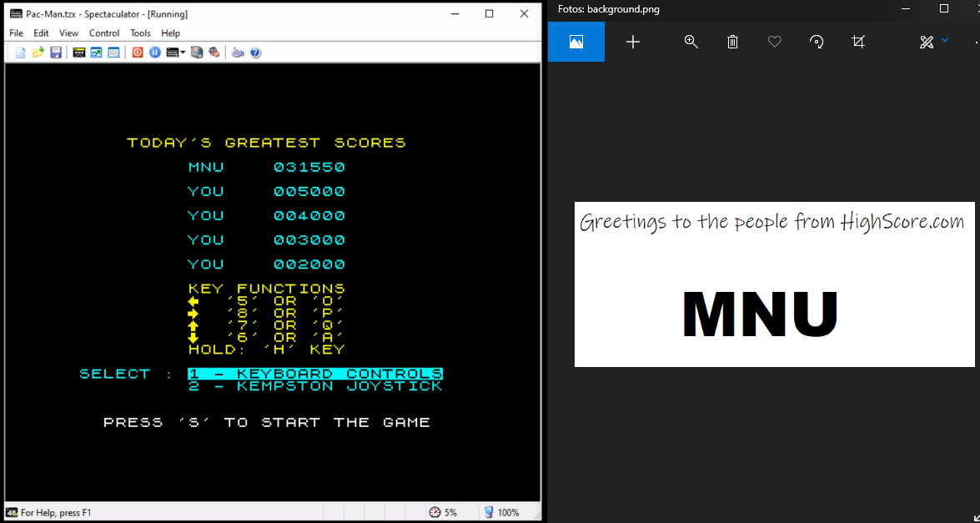Click the video recorder camera icon
The height and width of the screenshot is (523, 980).
click(197, 53)
